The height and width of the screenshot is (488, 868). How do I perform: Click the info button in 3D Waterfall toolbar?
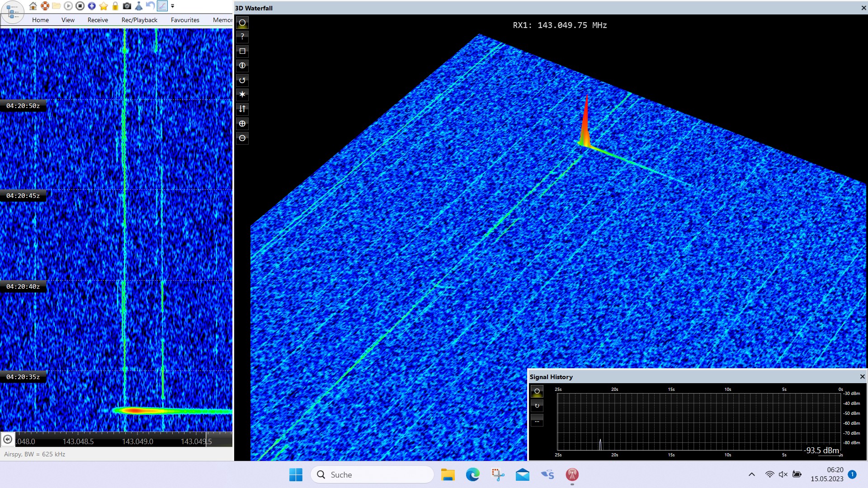pos(242,66)
